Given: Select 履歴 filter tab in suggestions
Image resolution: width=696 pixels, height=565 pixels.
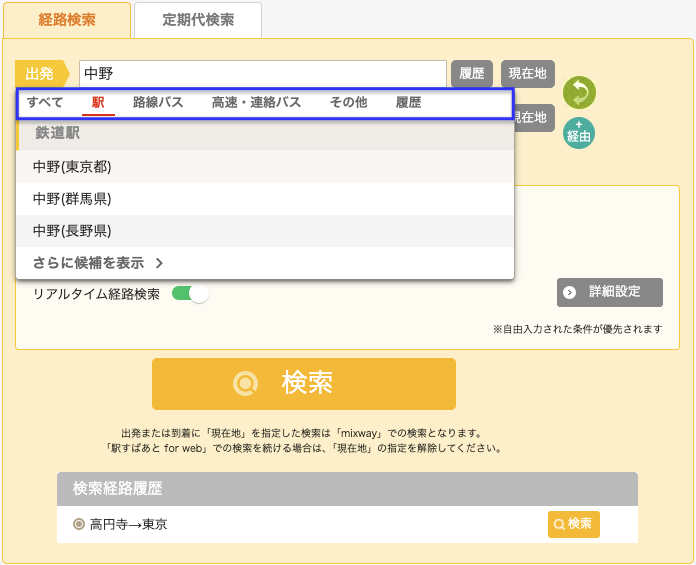Looking at the screenshot, I should click(408, 103).
